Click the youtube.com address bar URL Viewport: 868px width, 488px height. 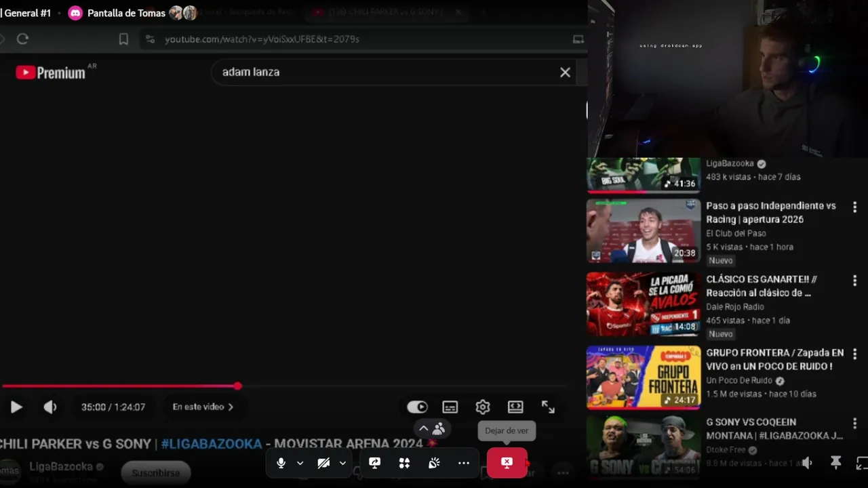pos(262,39)
